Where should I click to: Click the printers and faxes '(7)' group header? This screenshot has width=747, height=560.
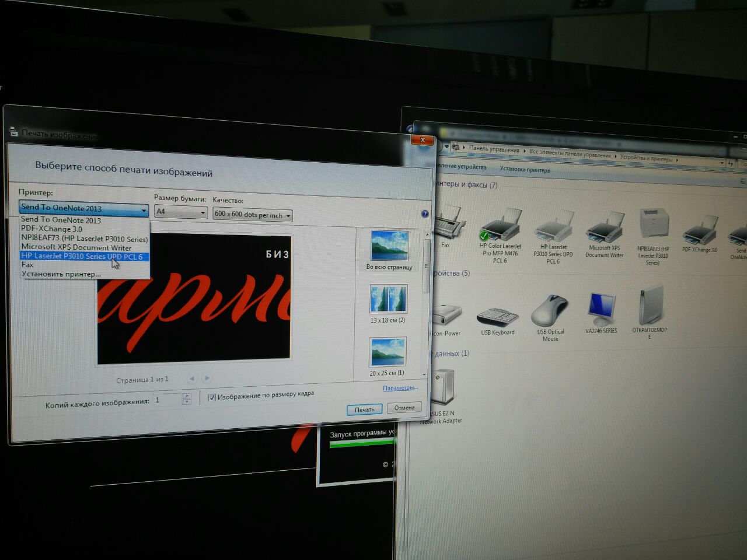pyautogui.click(x=466, y=185)
